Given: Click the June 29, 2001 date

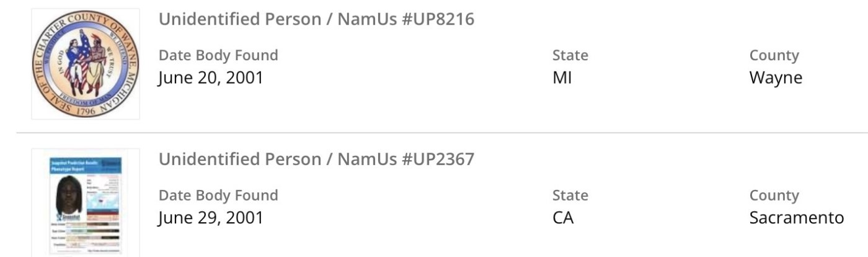Looking at the screenshot, I should (211, 219).
